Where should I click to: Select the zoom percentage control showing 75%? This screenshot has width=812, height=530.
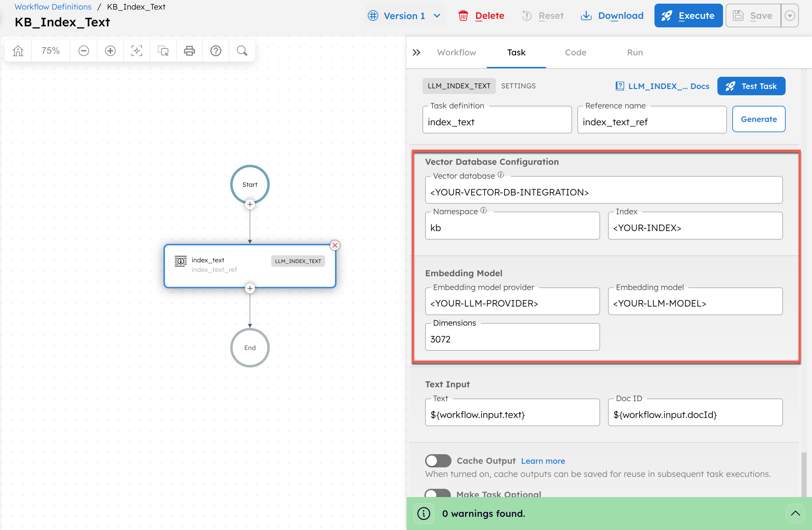50,50
